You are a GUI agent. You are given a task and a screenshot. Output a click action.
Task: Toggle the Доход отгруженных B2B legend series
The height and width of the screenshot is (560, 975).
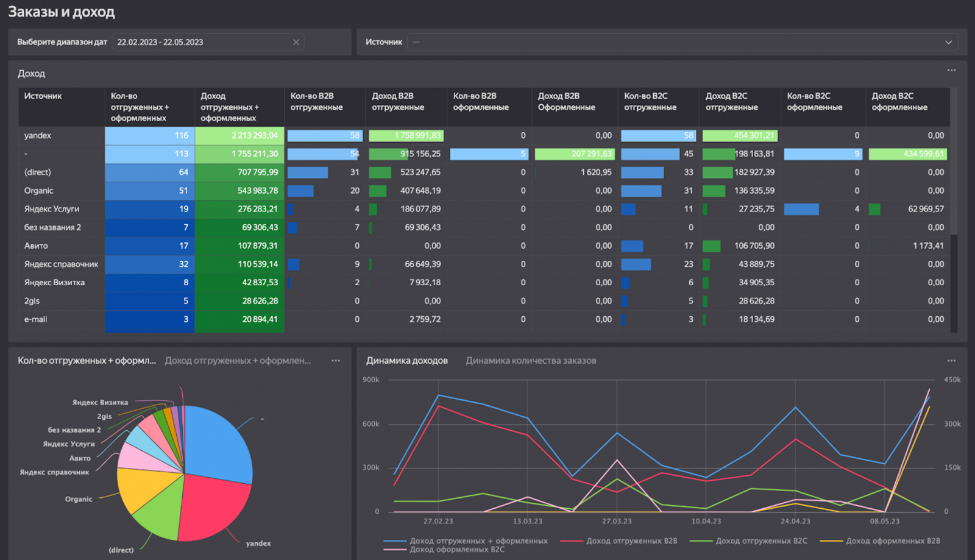(x=631, y=541)
